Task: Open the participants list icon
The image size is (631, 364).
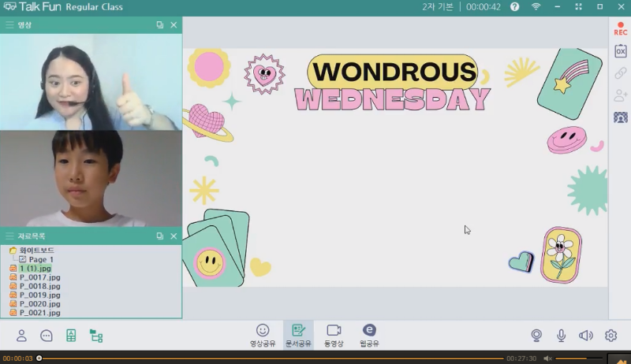Action: click(x=21, y=336)
